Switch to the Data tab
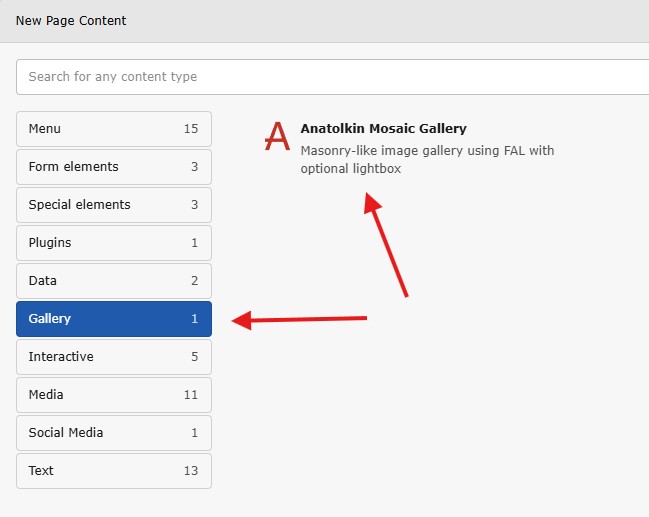Image resolution: width=649 pixels, height=517 pixels. coord(100,281)
